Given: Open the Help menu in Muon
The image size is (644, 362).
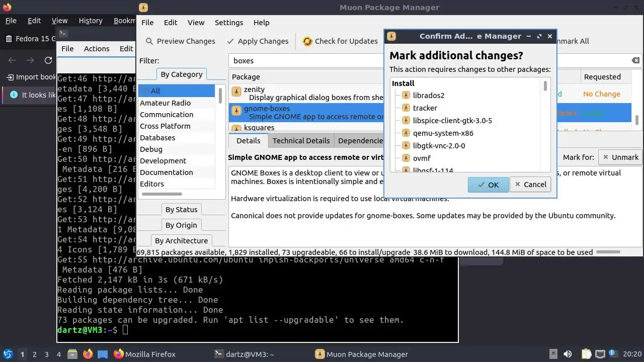Looking at the screenshot, I should click(261, 23).
